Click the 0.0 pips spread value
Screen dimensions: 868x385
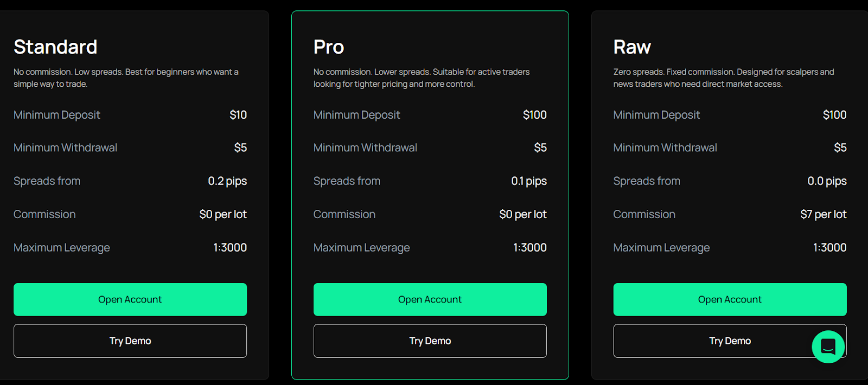(x=827, y=181)
